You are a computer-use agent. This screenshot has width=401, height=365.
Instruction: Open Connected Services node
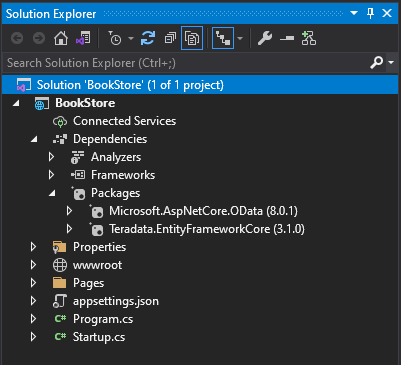pyautogui.click(x=125, y=121)
